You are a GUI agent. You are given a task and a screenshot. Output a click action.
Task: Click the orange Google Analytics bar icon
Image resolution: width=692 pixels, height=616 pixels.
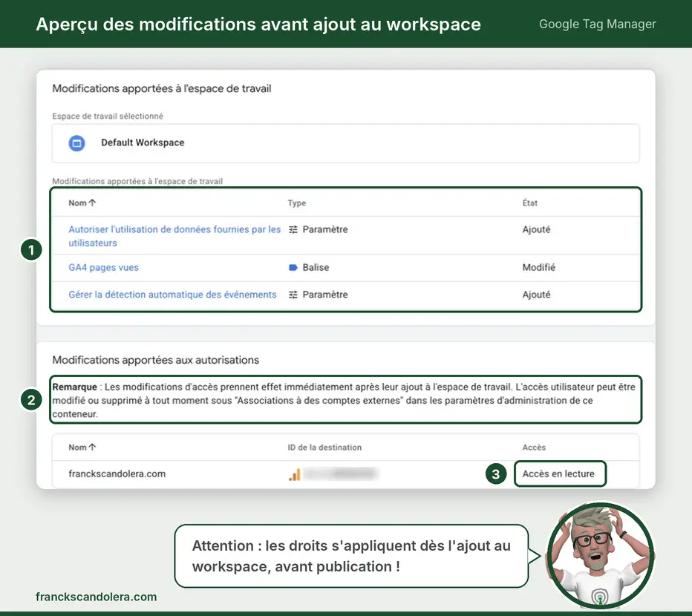pyautogui.click(x=294, y=474)
